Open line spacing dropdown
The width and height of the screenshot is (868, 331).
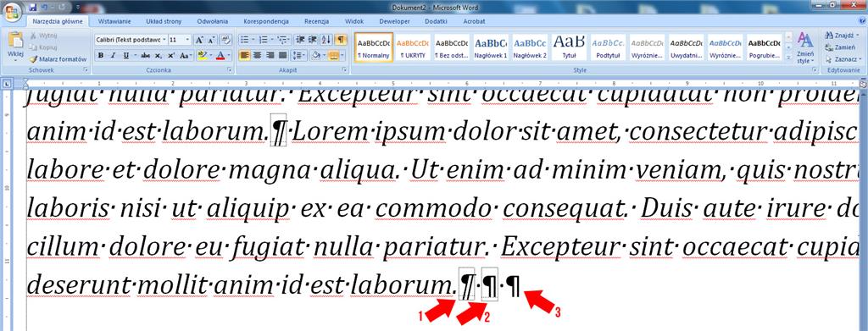299,55
